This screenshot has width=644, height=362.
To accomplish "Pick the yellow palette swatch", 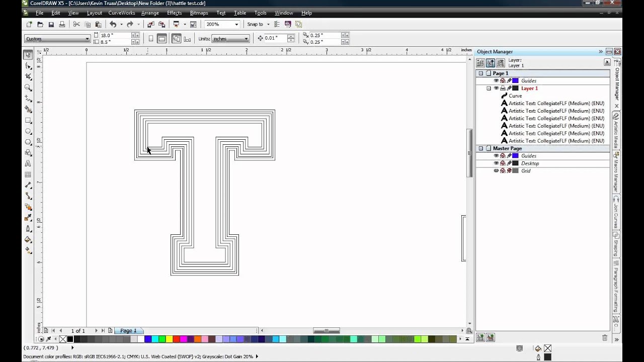I will click(169, 339).
